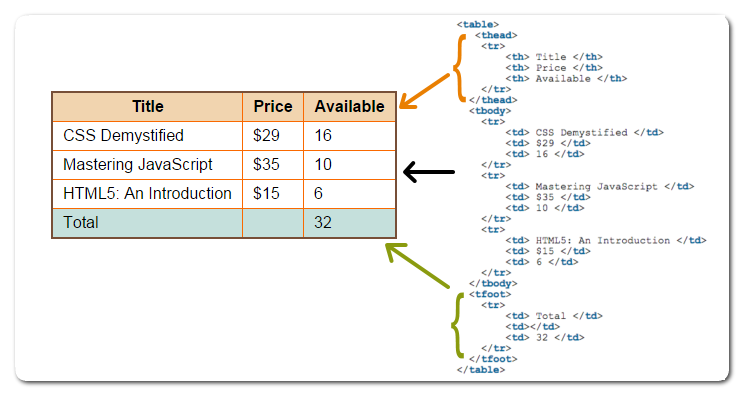Click the CSS Demystified table cell
744x396 pixels.
tap(148, 136)
